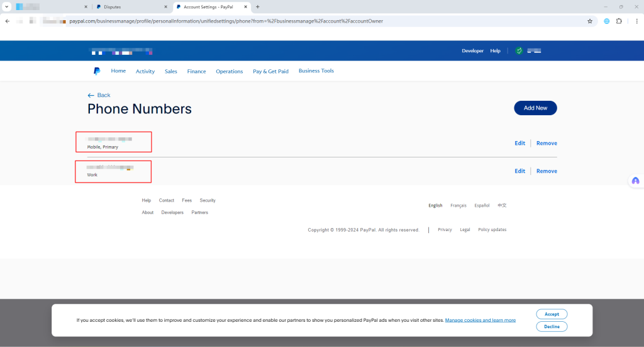Open the Pay & Get Paid menu

click(270, 71)
